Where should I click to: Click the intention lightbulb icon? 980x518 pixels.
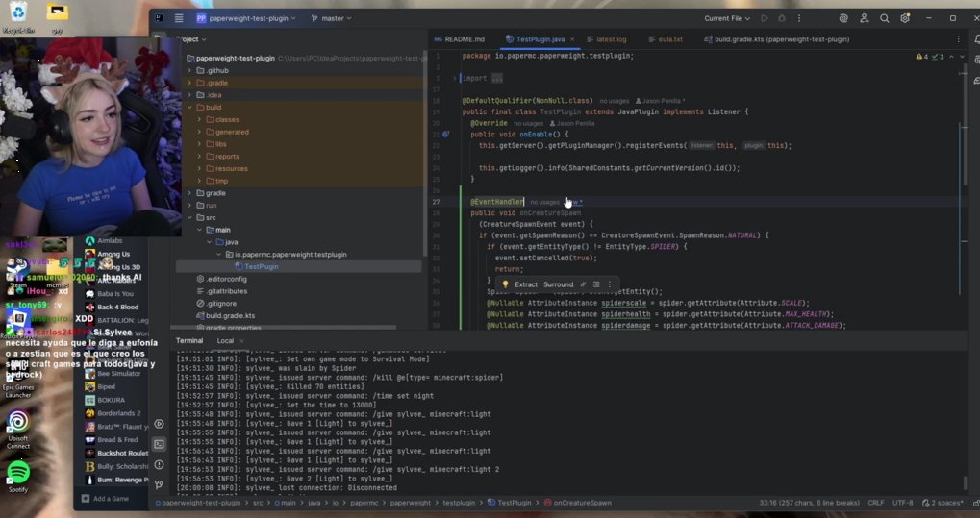click(505, 284)
